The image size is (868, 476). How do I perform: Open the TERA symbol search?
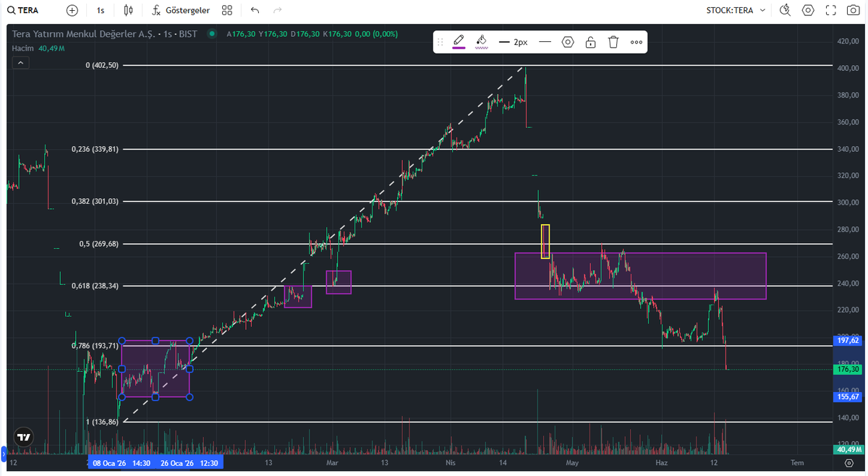[x=23, y=10]
